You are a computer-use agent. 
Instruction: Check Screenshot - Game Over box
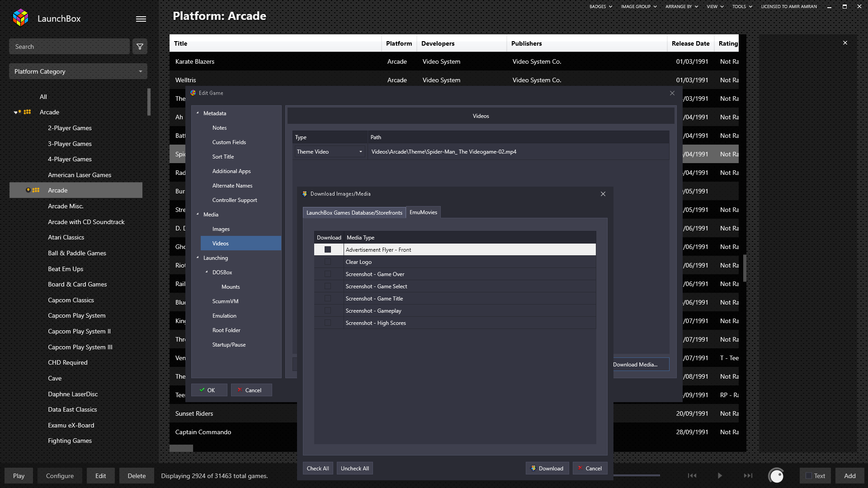click(x=328, y=274)
